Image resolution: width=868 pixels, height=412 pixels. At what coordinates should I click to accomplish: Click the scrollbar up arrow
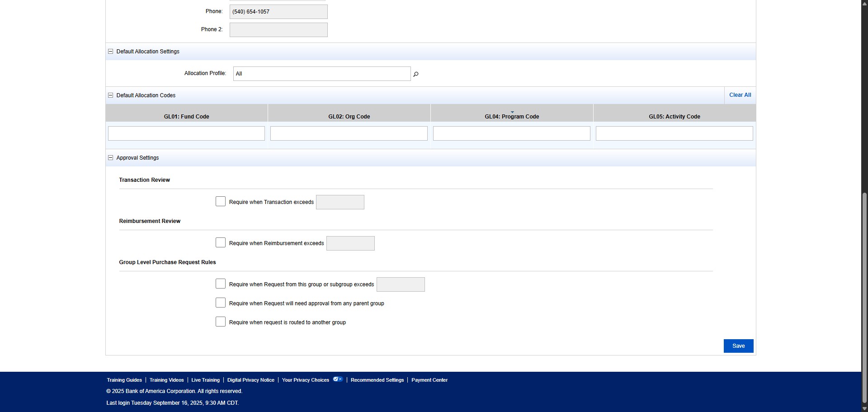click(x=863, y=4)
